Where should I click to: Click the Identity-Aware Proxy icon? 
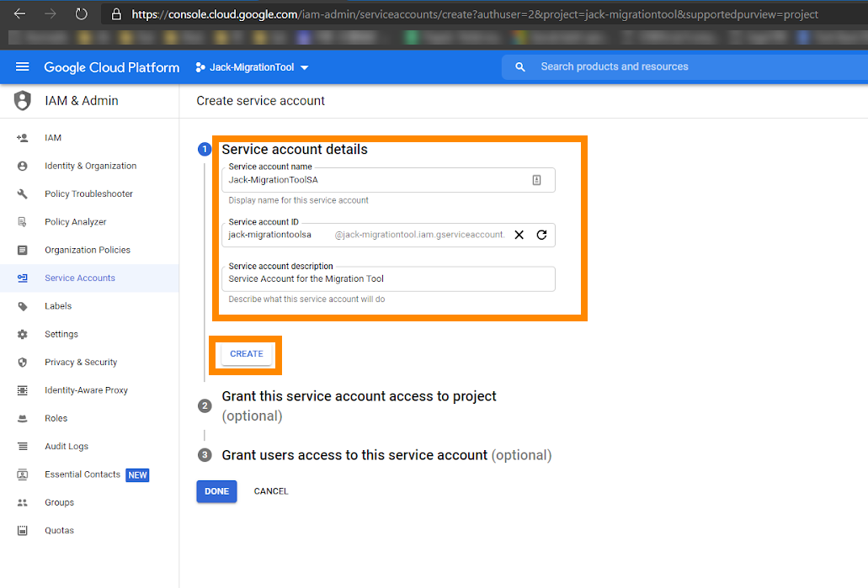point(22,390)
